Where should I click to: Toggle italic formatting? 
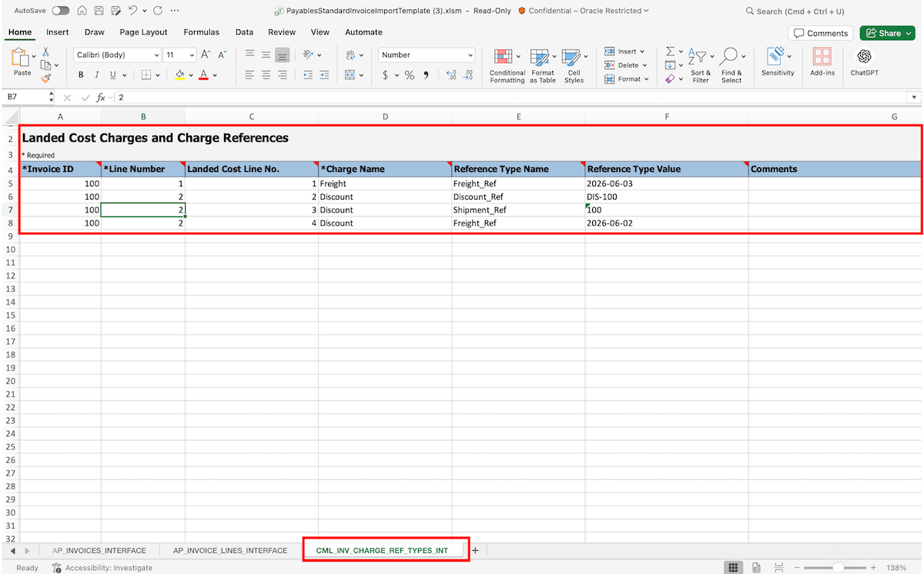tap(96, 75)
